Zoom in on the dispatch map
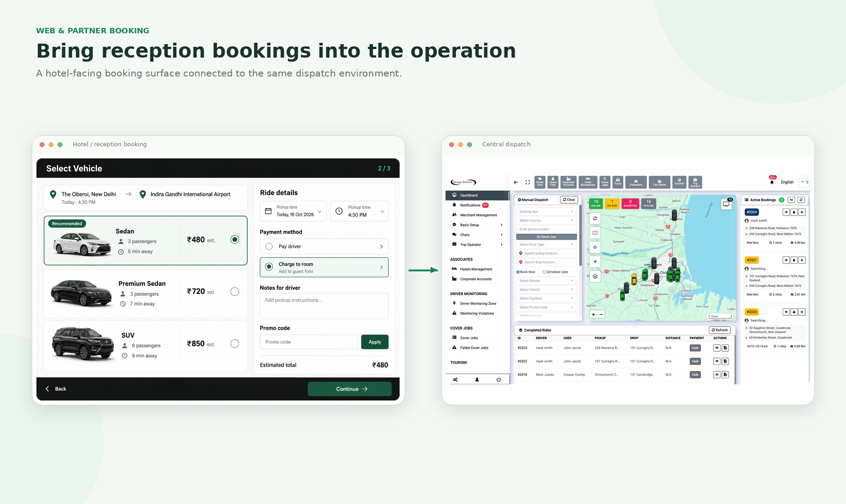 pos(593,315)
